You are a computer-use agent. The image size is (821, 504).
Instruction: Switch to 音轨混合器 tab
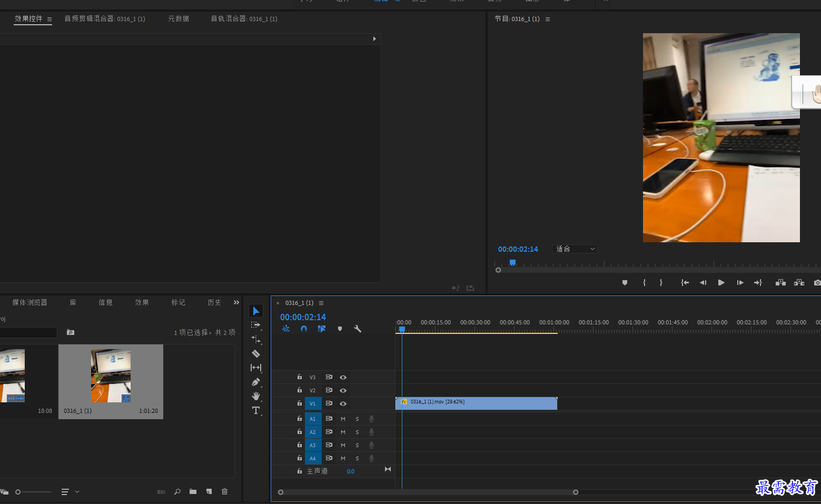(244, 18)
